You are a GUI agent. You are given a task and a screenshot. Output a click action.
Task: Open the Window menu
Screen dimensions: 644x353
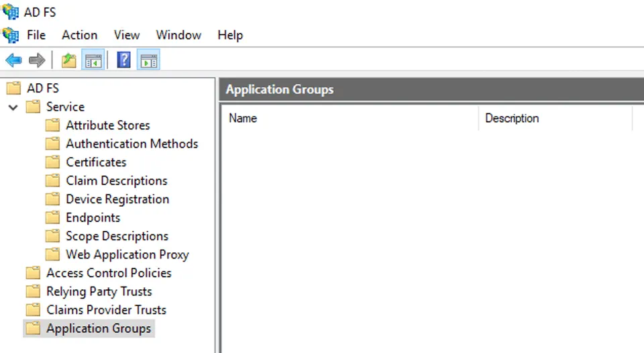coord(178,35)
